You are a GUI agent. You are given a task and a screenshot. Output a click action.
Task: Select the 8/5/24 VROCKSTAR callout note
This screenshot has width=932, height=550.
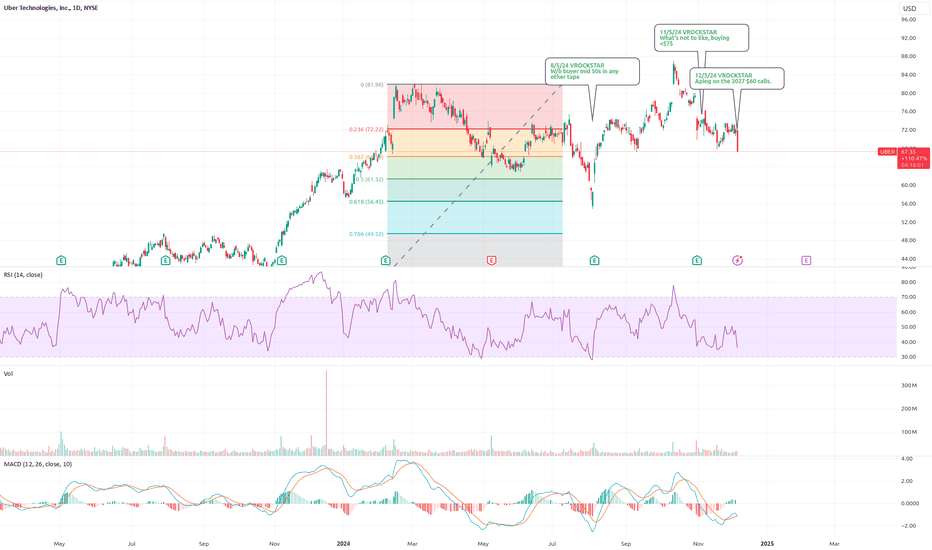[593, 71]
